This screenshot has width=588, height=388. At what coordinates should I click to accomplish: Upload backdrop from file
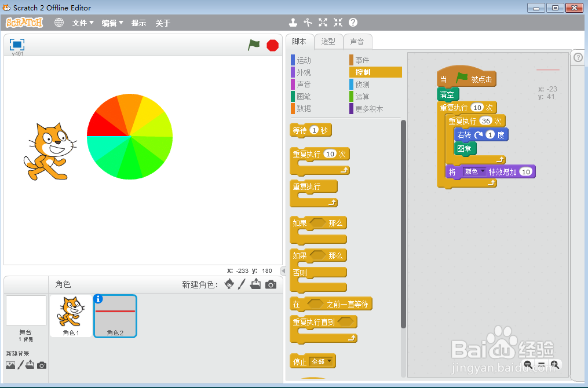[x=30, y=365]
